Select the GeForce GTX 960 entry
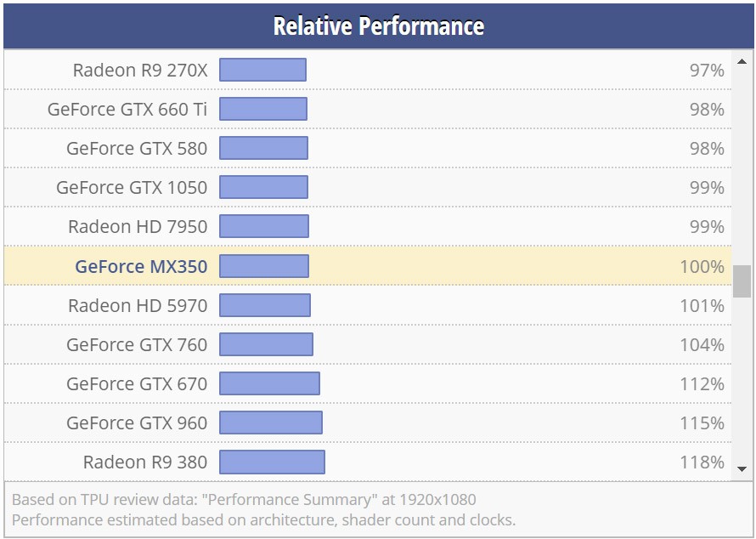 pos(138,423)
